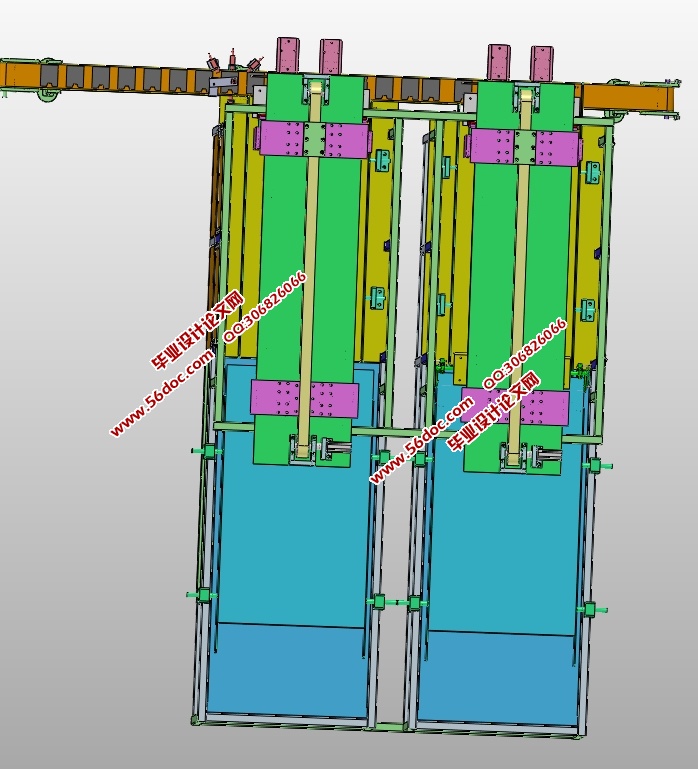Select the orange conveyor beam's far left end

[x=20, y=75]
